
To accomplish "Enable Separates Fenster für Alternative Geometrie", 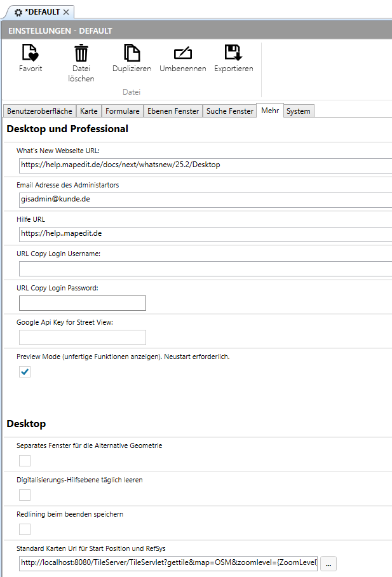I will click(x=25, y=461).
